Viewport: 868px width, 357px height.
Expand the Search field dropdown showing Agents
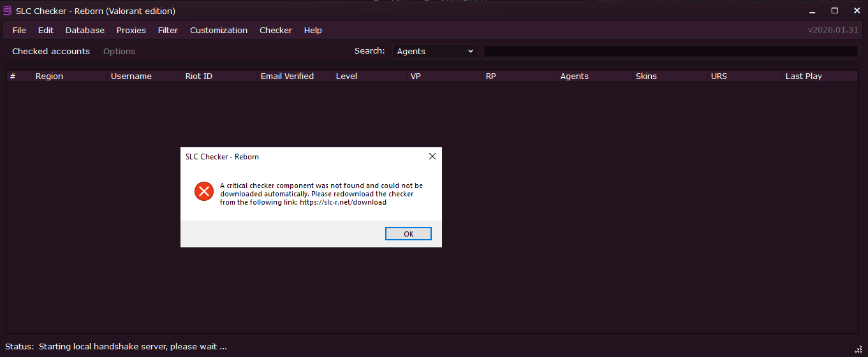point(435,51)
